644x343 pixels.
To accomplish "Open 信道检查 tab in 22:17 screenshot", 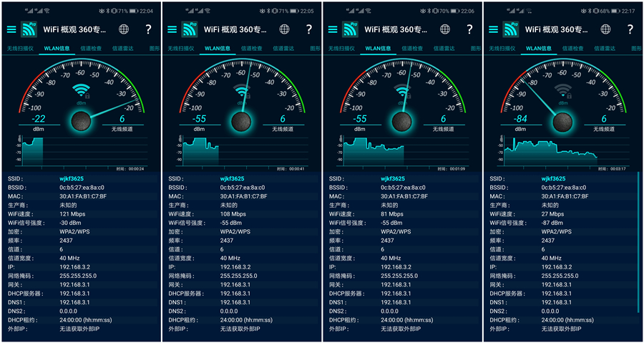I will 573,49.
